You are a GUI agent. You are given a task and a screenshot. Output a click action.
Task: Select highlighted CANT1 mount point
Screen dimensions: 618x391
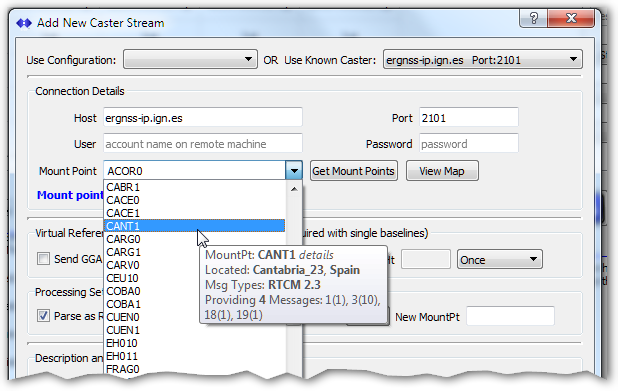click(x=195, y=226)
